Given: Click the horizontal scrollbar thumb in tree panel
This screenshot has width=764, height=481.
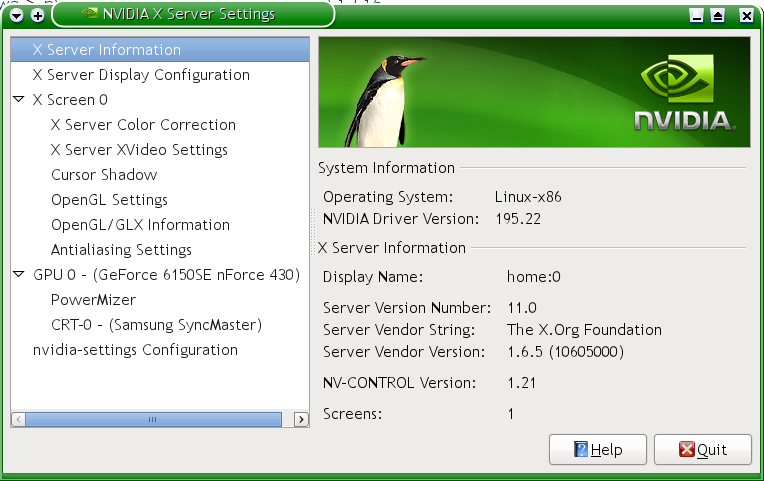Looking at the screenshot, I should tap(153, 420).
